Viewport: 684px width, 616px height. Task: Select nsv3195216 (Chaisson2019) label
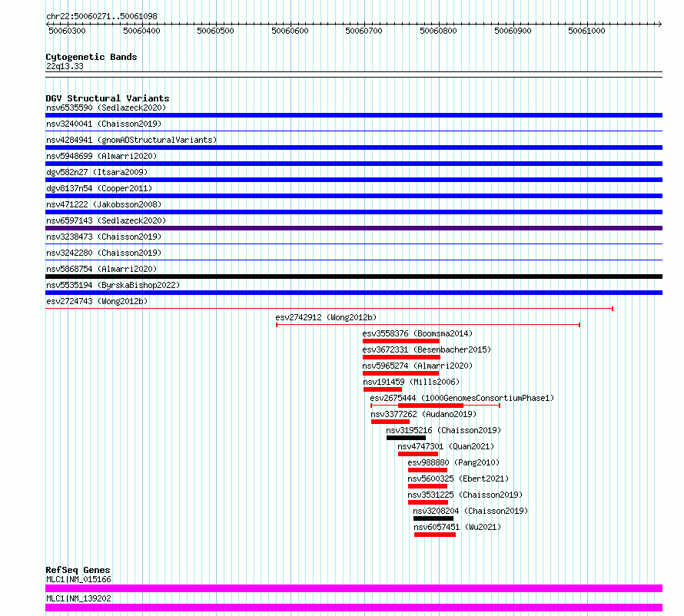443,430
